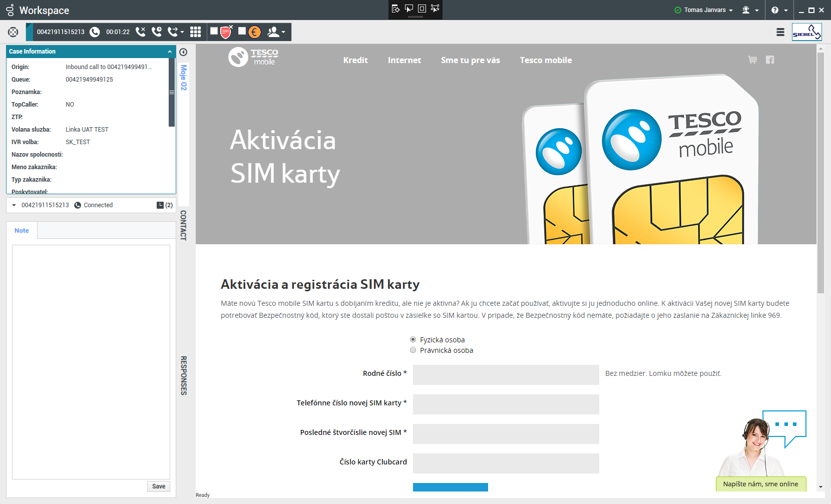Click the Posledné štvorčíslie novej SIM field
Image resolution: width=831 pixels, height=504 pixels.
point(506,434)
